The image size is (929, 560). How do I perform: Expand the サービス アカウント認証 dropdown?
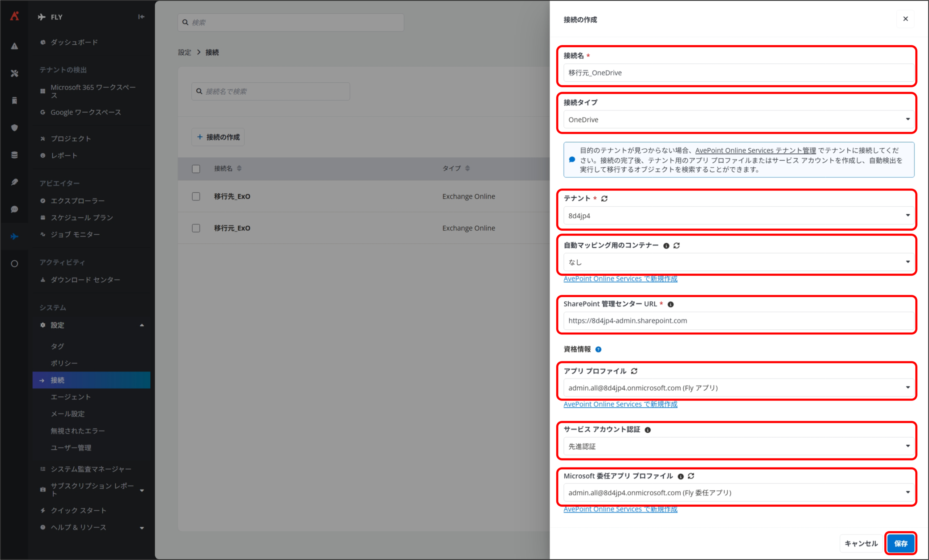(738, 446)
